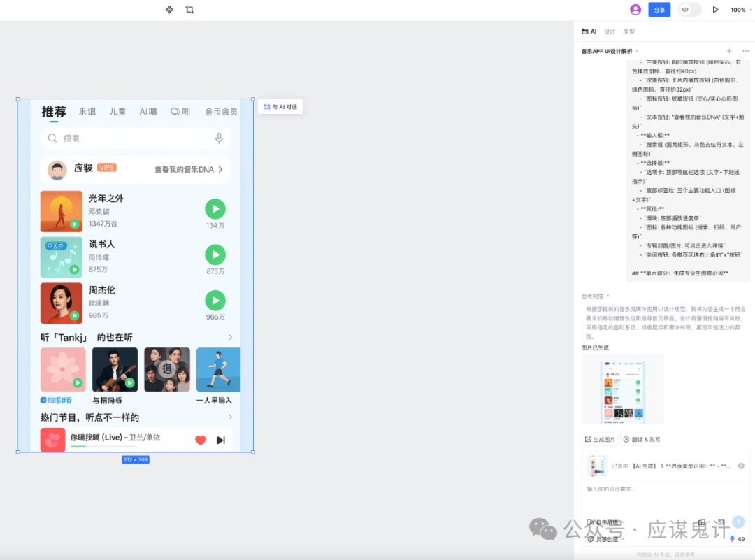Switch to the 设计 tab
The width and height of the screenshot is (755, 560).
click(609, 31)
